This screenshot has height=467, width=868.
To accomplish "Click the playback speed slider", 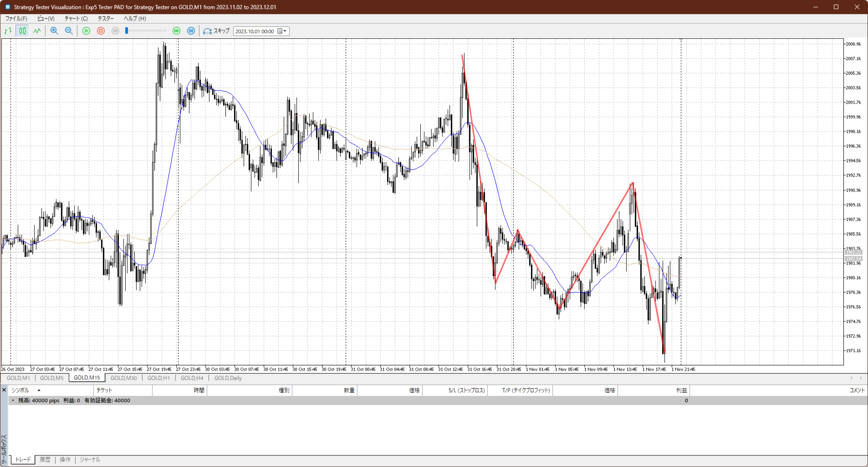I will pos(146,31).
